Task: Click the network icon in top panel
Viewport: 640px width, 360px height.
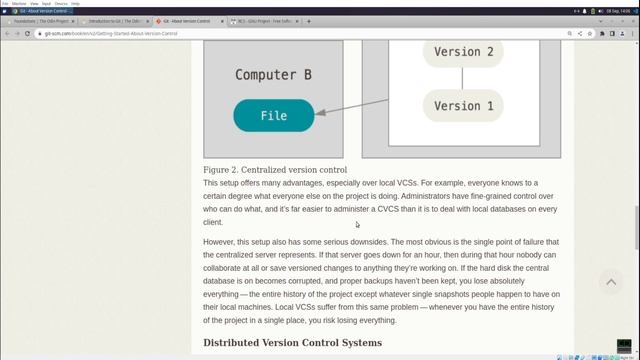Action: [x=576, y=11]
